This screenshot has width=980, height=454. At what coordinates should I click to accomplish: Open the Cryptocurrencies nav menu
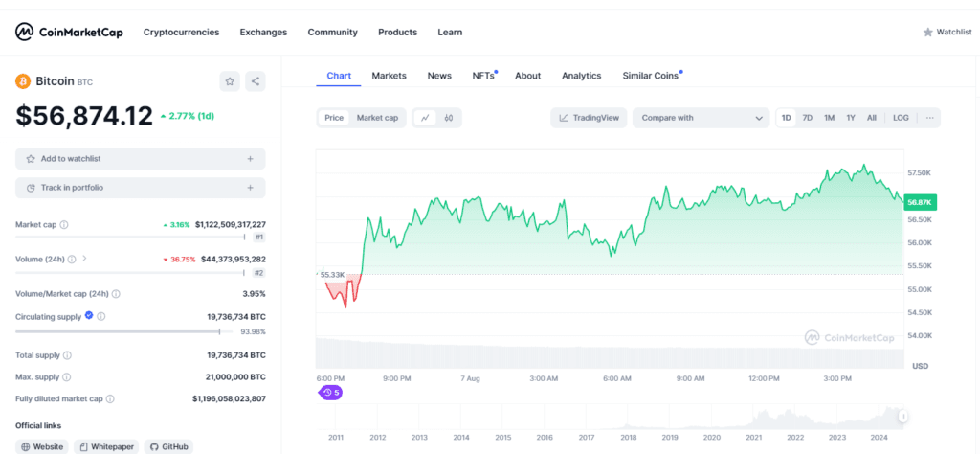[181, 32]
